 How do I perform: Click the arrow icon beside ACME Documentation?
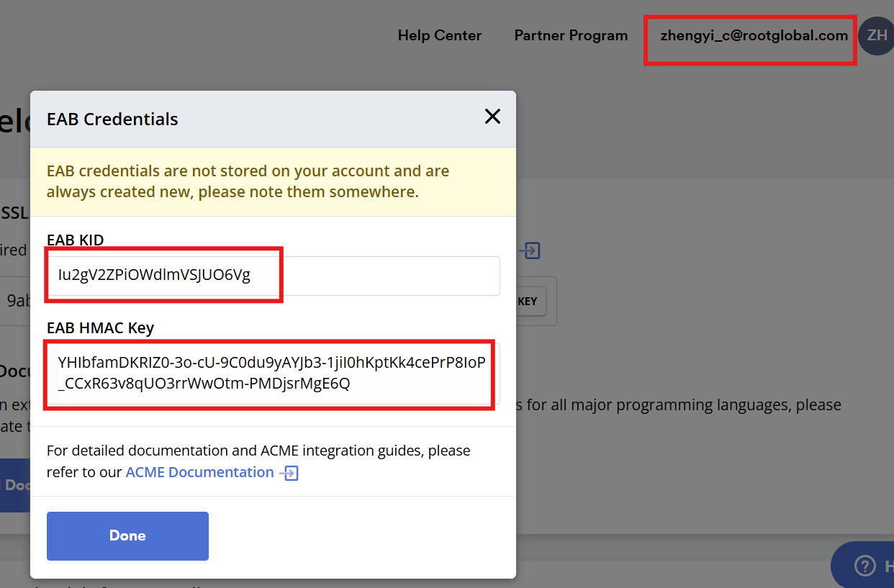click(289, 473)
